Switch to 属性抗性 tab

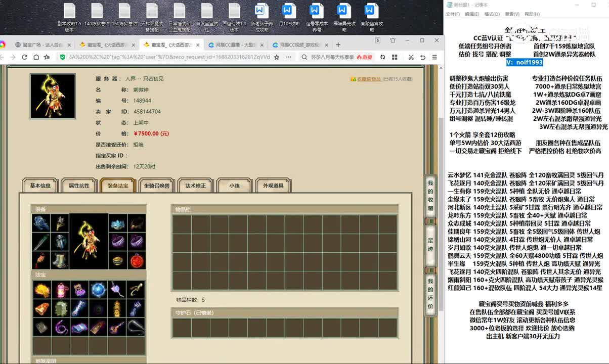[79, 186]
